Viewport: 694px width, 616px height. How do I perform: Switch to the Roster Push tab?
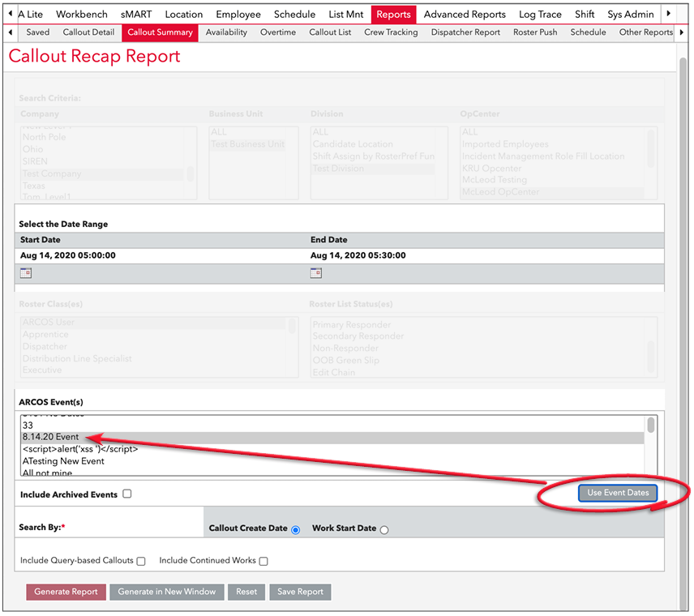(x=535, y=32)
